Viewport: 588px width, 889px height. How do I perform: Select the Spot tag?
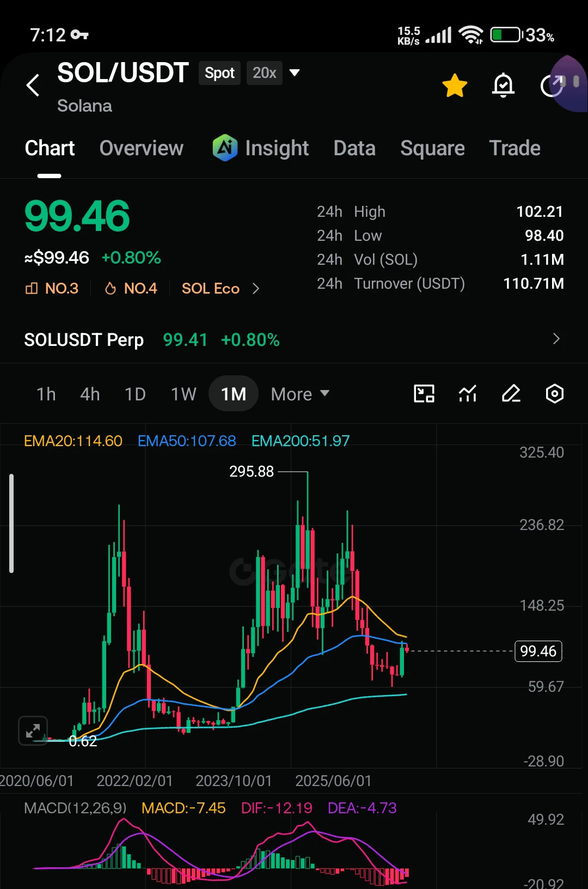click(x=219, y=73)
